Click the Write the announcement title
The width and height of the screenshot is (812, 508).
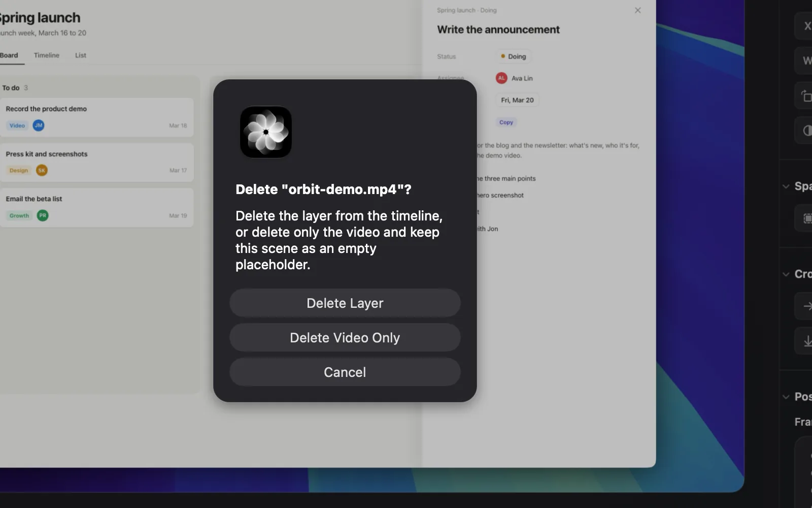pyautogui.click(x=498, y=30)
